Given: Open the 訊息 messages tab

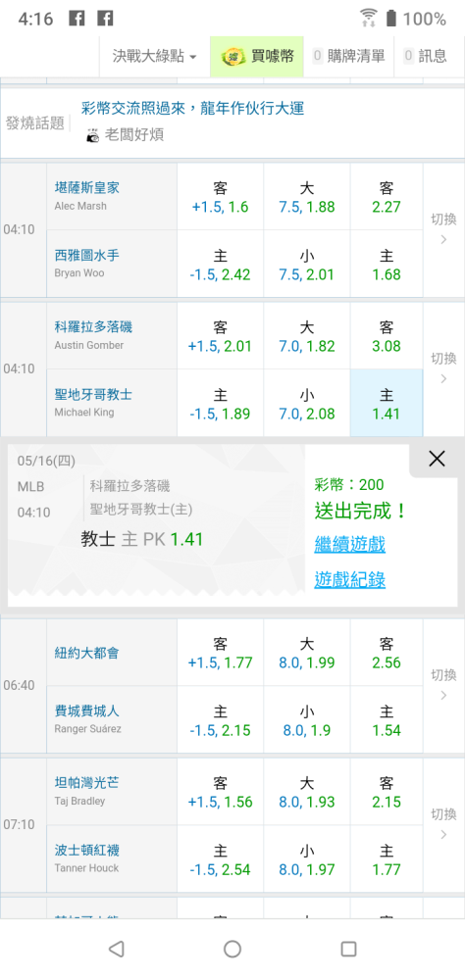Looking at the screenshot, I should 426,56.
